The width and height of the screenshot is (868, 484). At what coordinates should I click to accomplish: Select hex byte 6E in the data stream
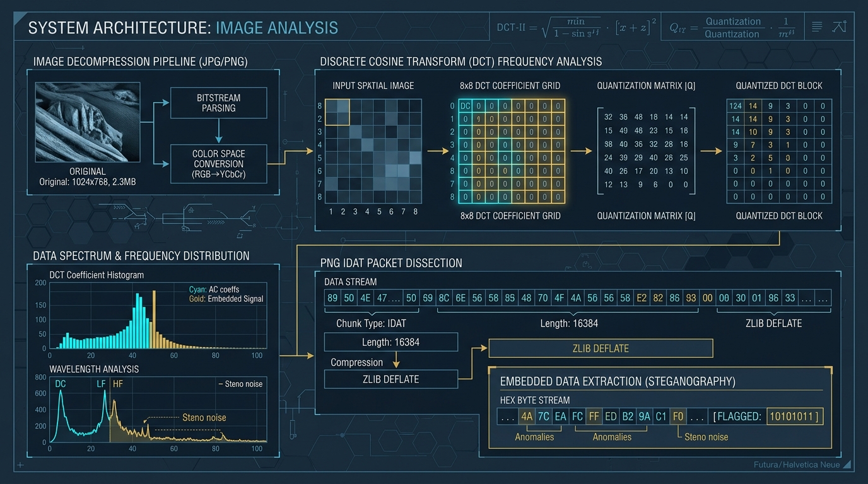tap(460, 297)
